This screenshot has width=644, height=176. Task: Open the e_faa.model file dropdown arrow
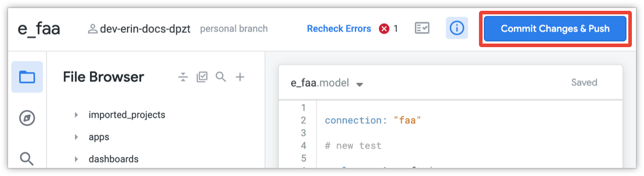click(x=359, y=84)
